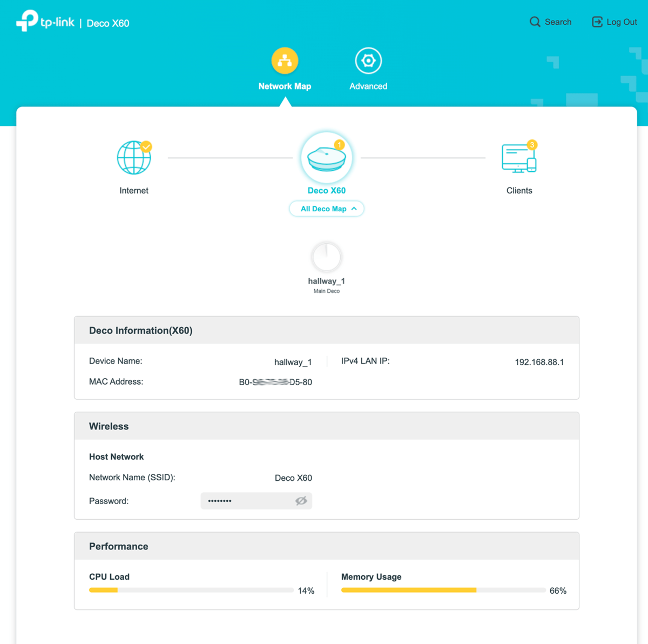
Task: Click the SSID value Deco X60
Action: tap(293, 478)
